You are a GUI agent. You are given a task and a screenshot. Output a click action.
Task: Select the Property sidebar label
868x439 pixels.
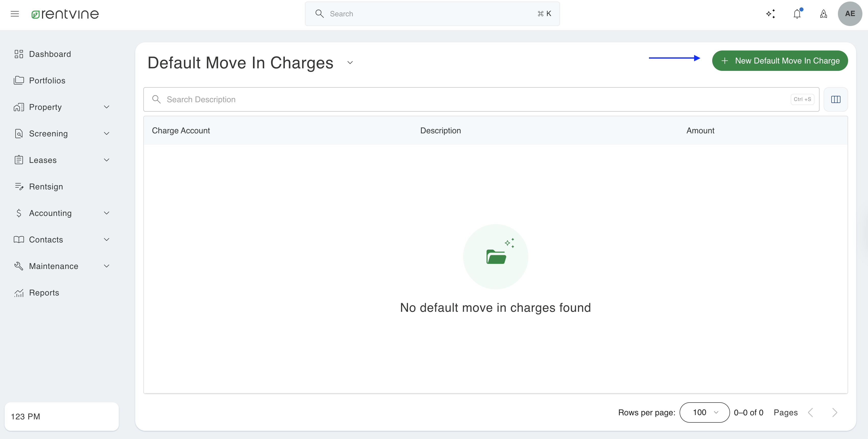(x=45, y=107)
